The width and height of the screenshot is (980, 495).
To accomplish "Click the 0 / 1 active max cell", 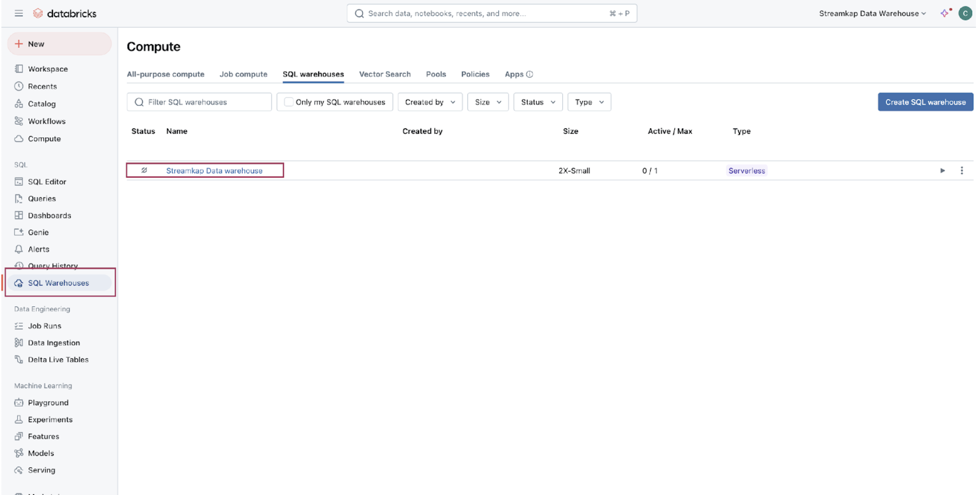I will (650, 171).
